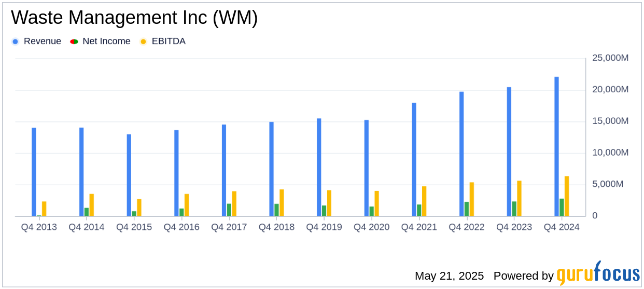This screenshot has height=289, width=644.
Task: Click the Q4 2014 axis label
Action: coord(87,227)
